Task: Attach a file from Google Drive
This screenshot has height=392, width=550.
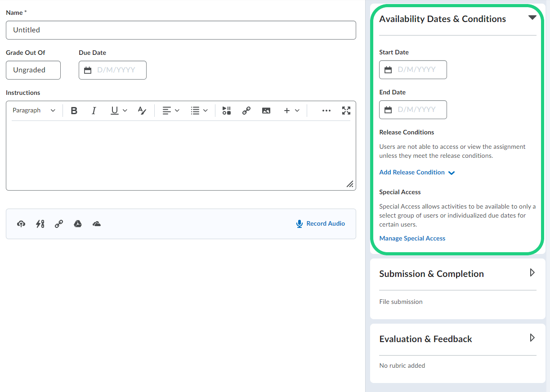Action: click(78, 224)
